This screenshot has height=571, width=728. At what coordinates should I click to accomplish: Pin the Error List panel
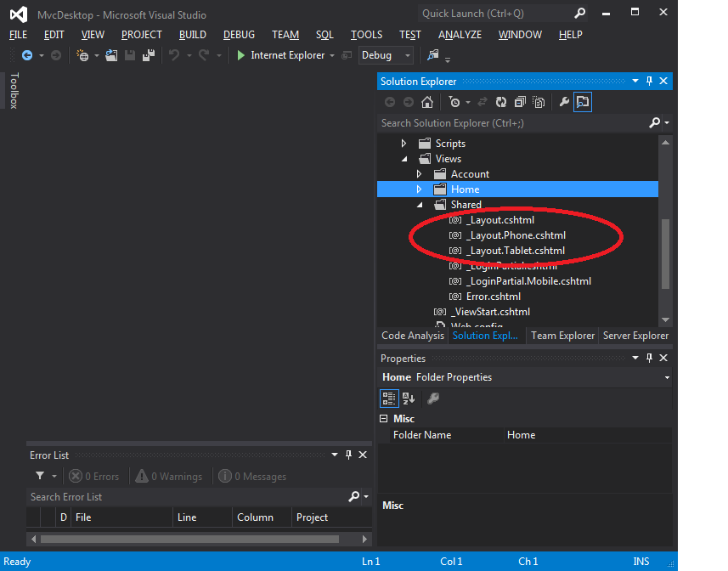[348, 455]
